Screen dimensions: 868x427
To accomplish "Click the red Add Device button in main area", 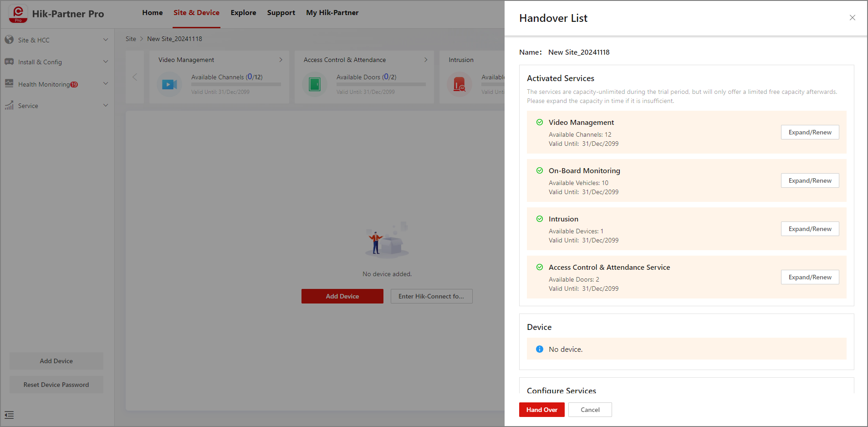I will tap(342, 296).
